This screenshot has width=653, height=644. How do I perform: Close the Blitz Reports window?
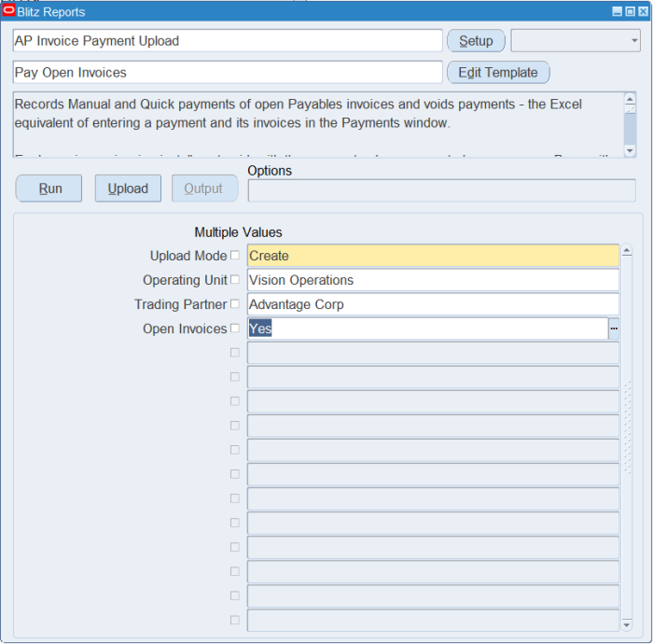pos(644,11)
